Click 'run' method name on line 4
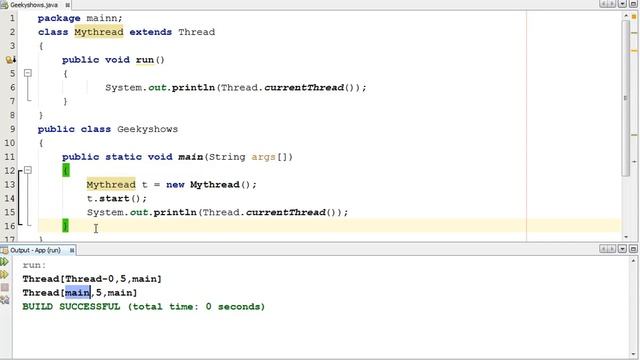The width and height of the screenshot is (640, 360). tap(144, 60)
